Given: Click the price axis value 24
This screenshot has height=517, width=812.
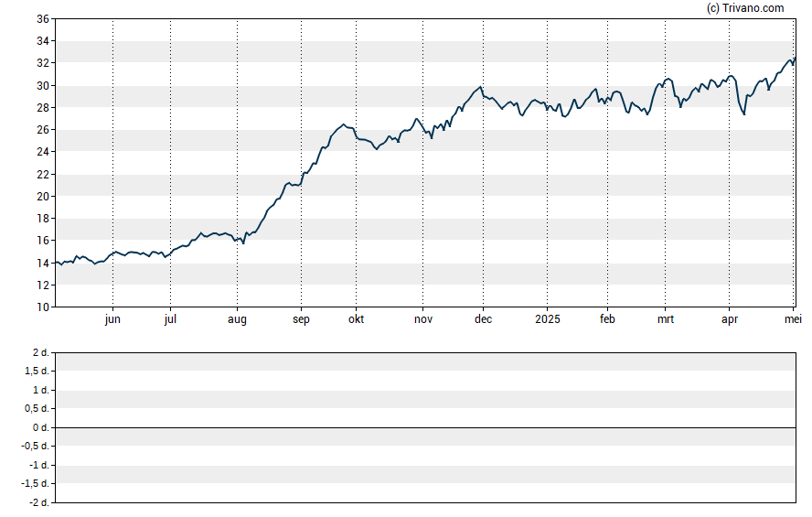Looking at the screenshot, I should point(42,152).
